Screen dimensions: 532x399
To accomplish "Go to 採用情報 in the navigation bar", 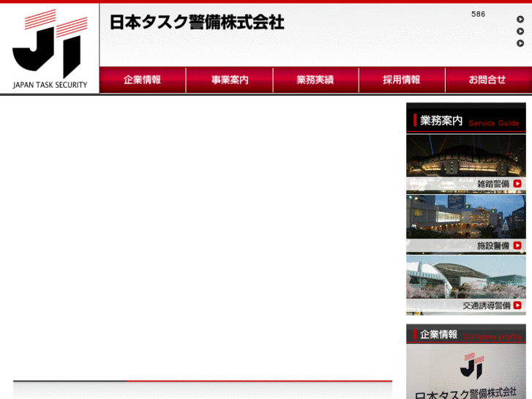I will pos(402,80).
